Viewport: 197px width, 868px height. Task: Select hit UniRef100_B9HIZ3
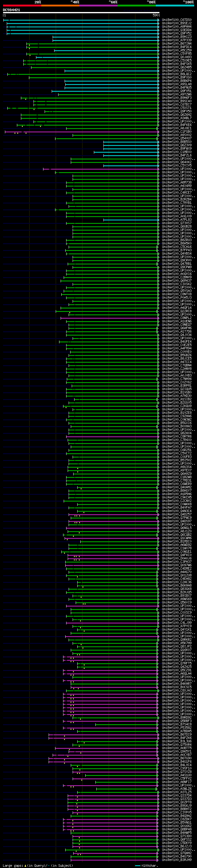point(176,37)
